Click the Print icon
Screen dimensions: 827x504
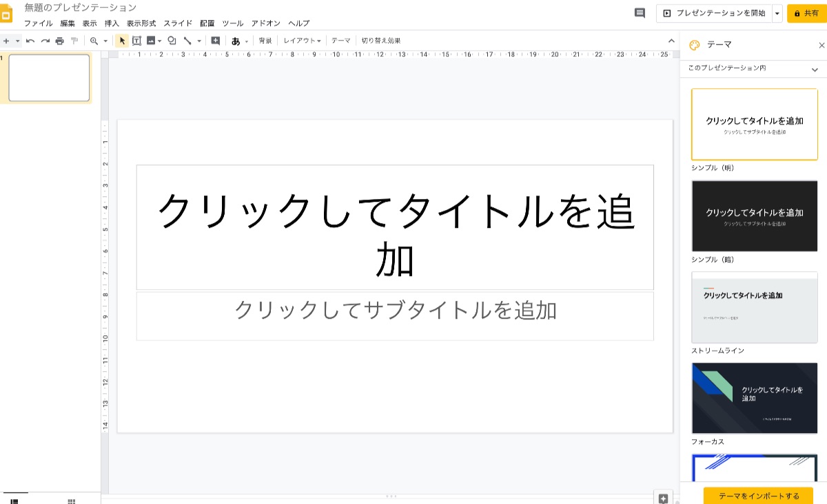(60, 41)
